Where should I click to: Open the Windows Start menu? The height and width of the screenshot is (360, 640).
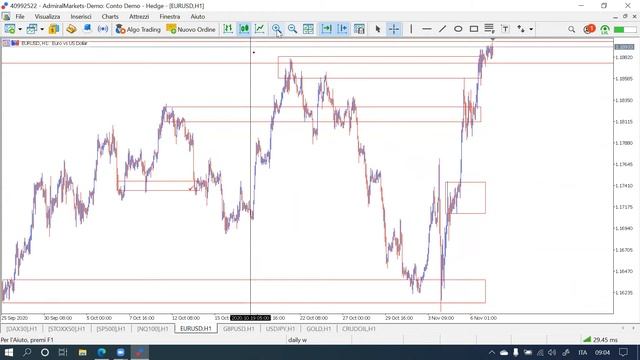9,352
